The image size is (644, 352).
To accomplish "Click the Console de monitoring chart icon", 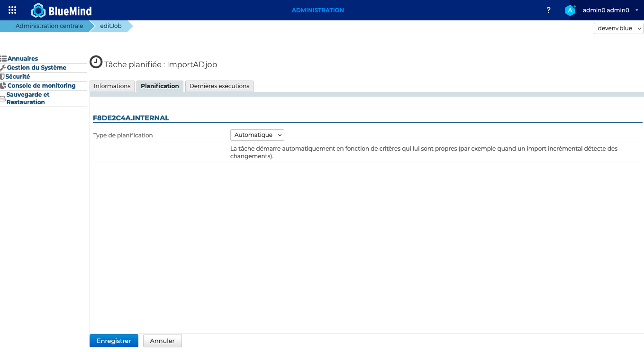I will [x=3, y=86].
